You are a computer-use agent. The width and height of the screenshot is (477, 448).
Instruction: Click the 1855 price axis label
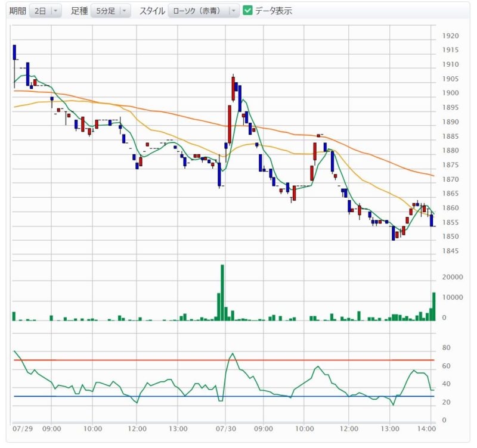pyautogui.click(x=450, y=222)
